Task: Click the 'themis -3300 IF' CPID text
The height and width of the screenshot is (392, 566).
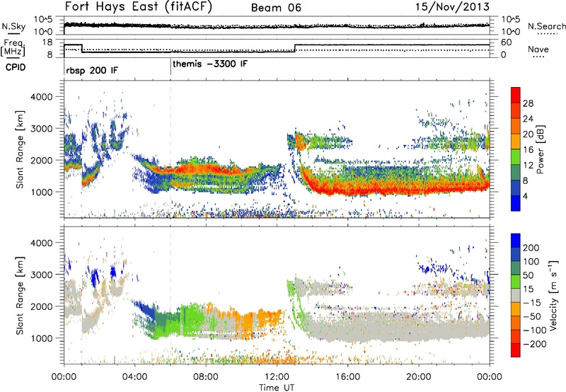Action: tap(210, 64)
